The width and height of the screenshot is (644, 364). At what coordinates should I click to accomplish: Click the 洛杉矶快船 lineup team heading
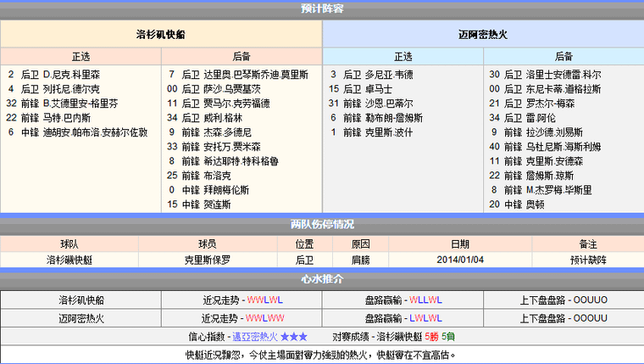pyautogui.click(x=161, y=34)
